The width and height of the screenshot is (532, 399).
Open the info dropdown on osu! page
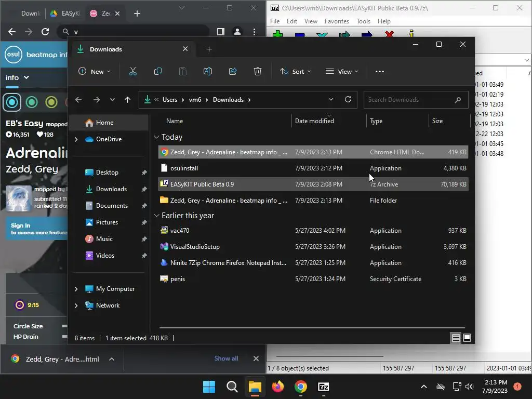pyautogui.click(x=17, y=78)
